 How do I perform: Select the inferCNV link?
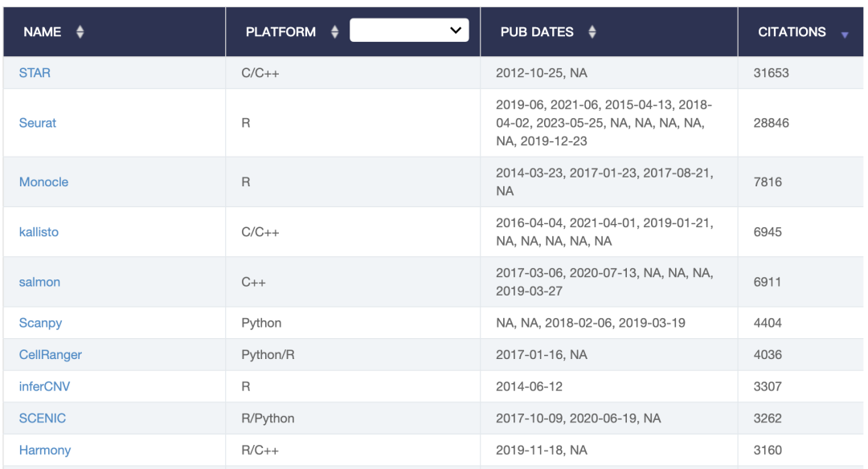click(44, 386)
